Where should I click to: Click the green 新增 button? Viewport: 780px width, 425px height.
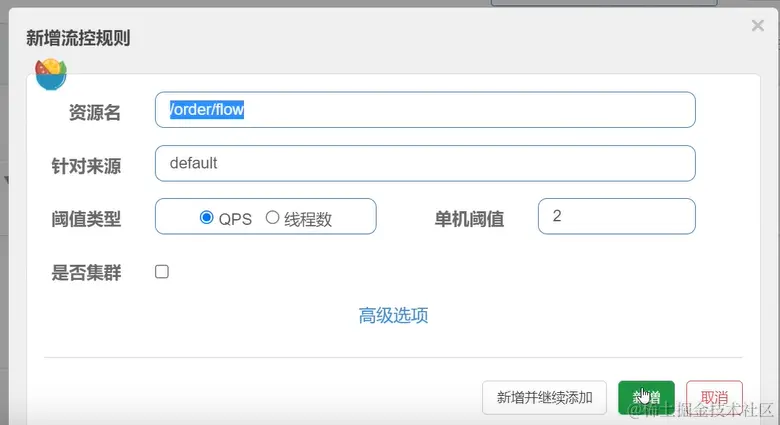point(646,398)
